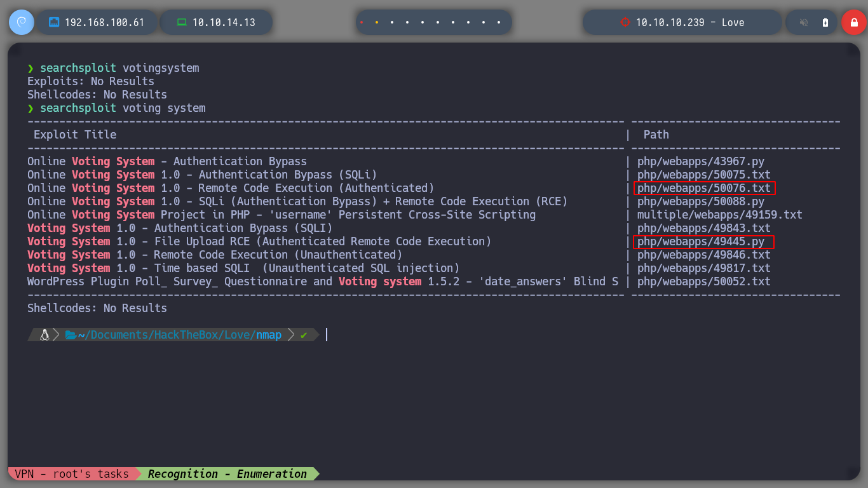This screenshot has height=488, width=868.
Task: Click the Tux penguin prompt icon
Action: point(44,335)
